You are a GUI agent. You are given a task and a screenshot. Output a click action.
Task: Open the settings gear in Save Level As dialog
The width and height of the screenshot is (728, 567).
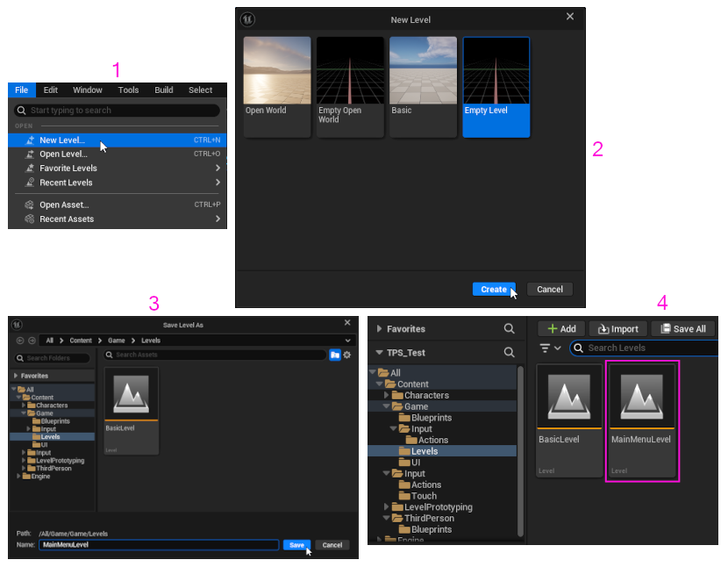[347, 355]
